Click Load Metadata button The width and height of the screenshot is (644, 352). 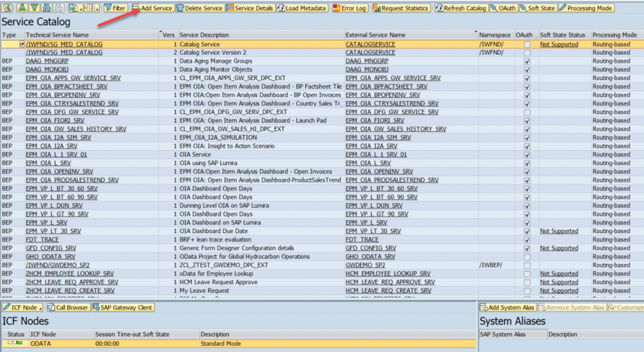(302, 8)
